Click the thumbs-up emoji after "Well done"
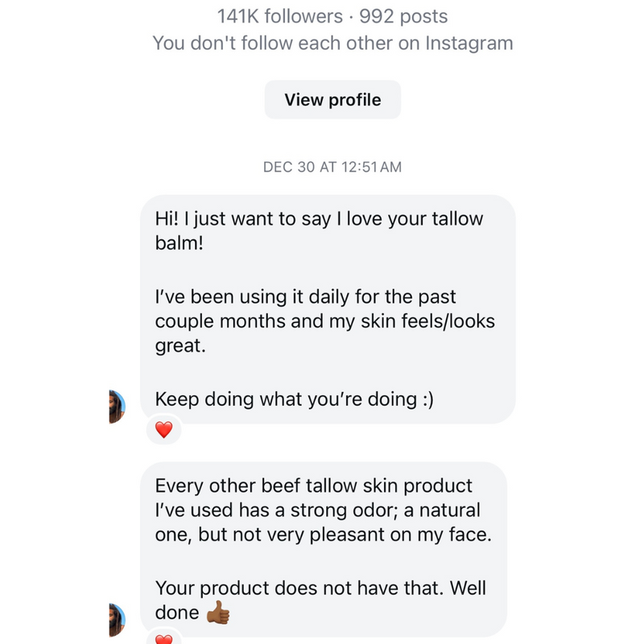This screenshot has width=644, height=644. coord(218,613)
